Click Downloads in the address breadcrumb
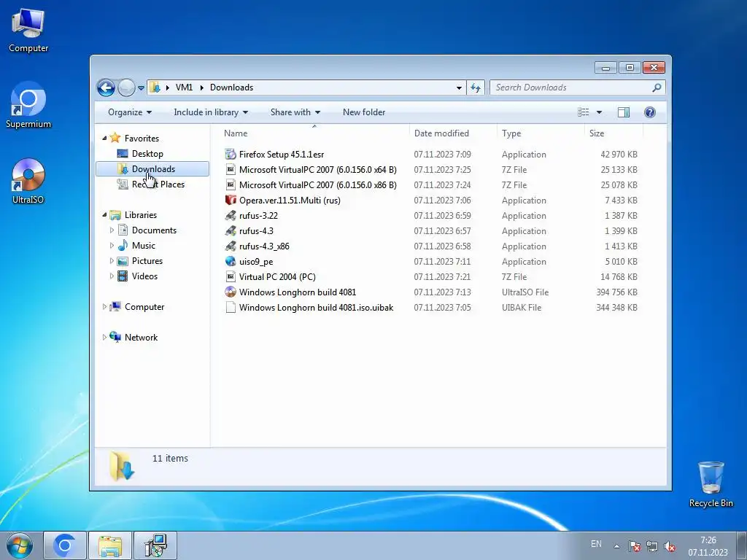The image size is (747, 560). point(231,87)
